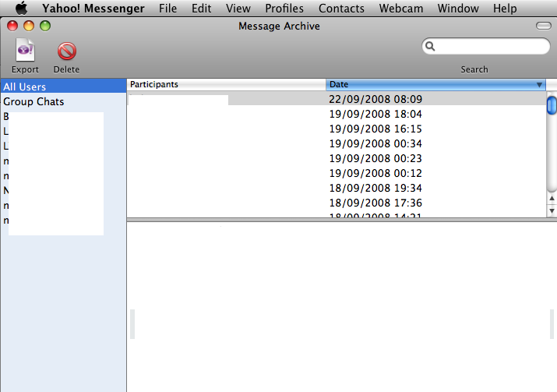
Task: Click the scroll down arrow in message list
Action: pos(552,210)
